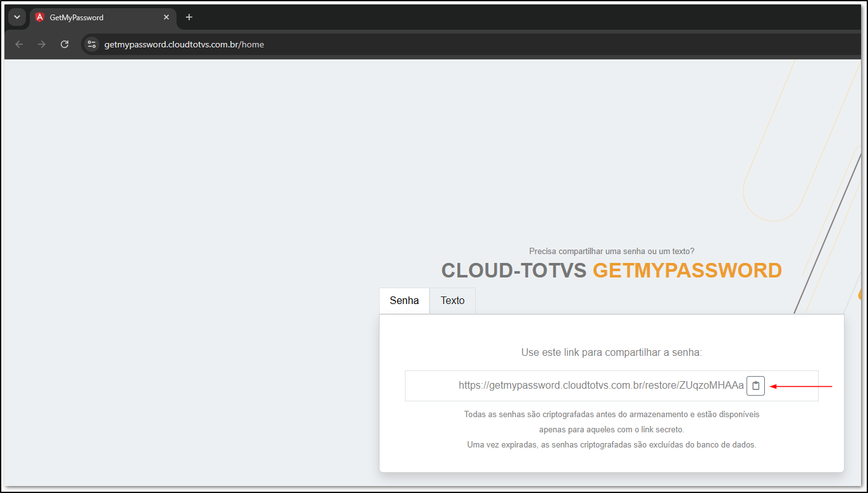View site information icon in address bar
868x493 pixels.
(x=92, y=44)
